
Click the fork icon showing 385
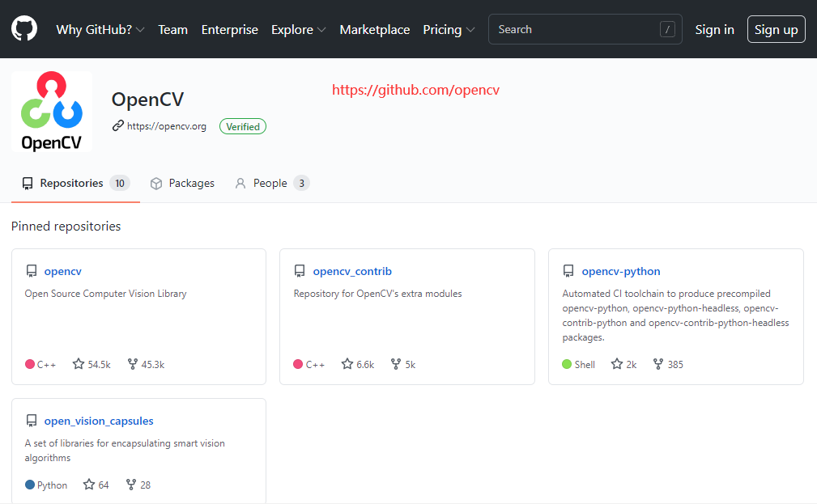click(x=658, y=364)
